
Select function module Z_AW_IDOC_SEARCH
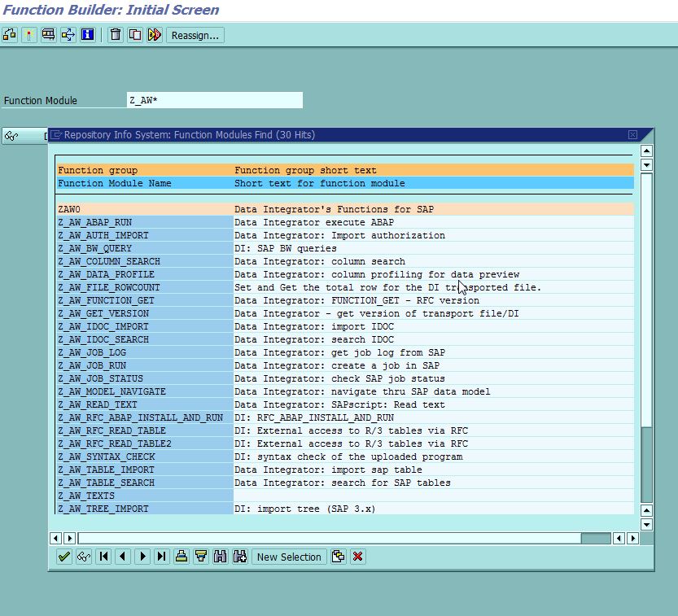[x=345, y=339]
